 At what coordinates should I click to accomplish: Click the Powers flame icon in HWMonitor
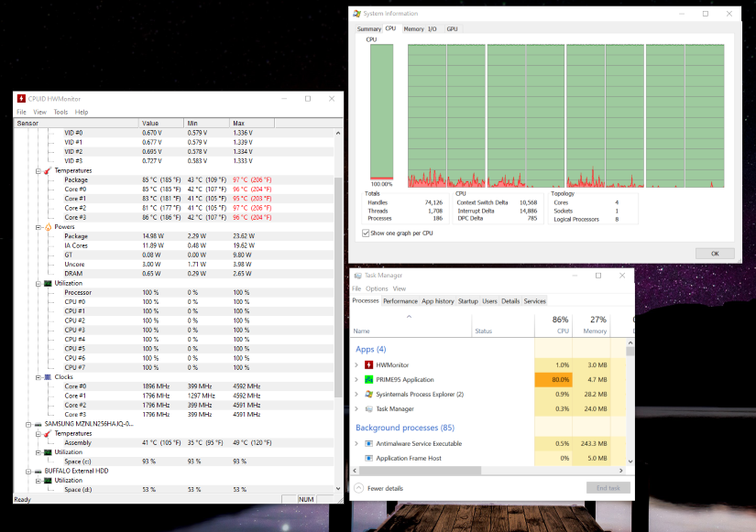[48, 227]
